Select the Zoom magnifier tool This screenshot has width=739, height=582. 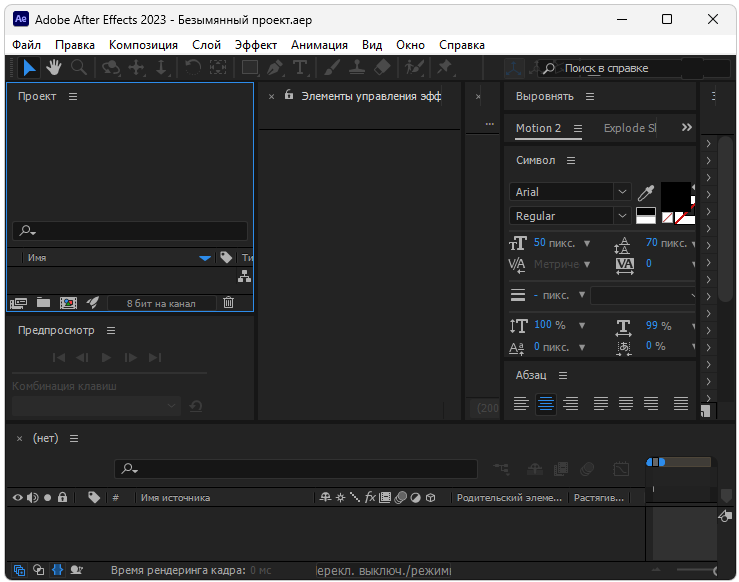[79, 68]
